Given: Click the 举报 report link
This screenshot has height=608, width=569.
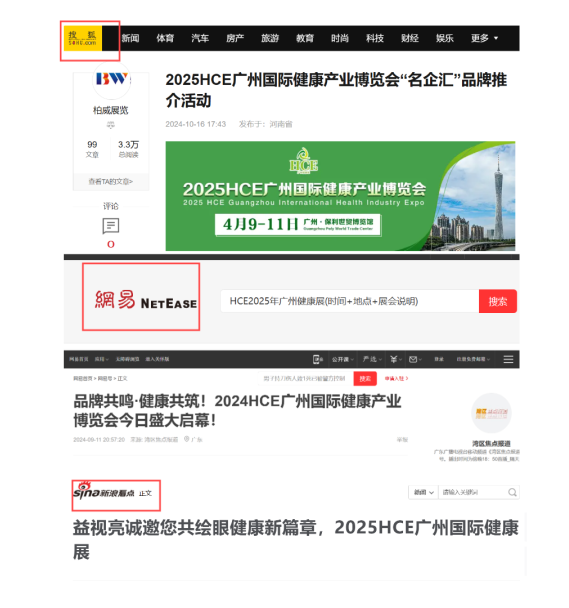Looking at the screenshot, I should click(402, 439).
